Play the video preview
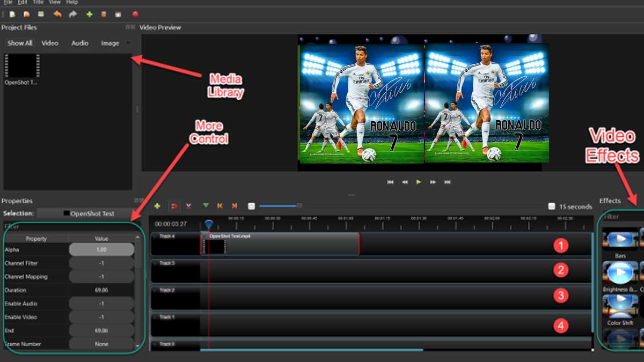This screenshot has width=644, height=362. (419, 182)
